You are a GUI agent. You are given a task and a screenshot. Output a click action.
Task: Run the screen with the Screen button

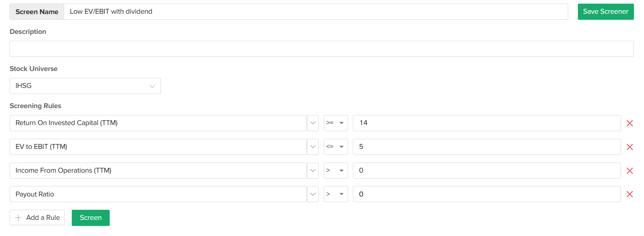coord(91,218)
